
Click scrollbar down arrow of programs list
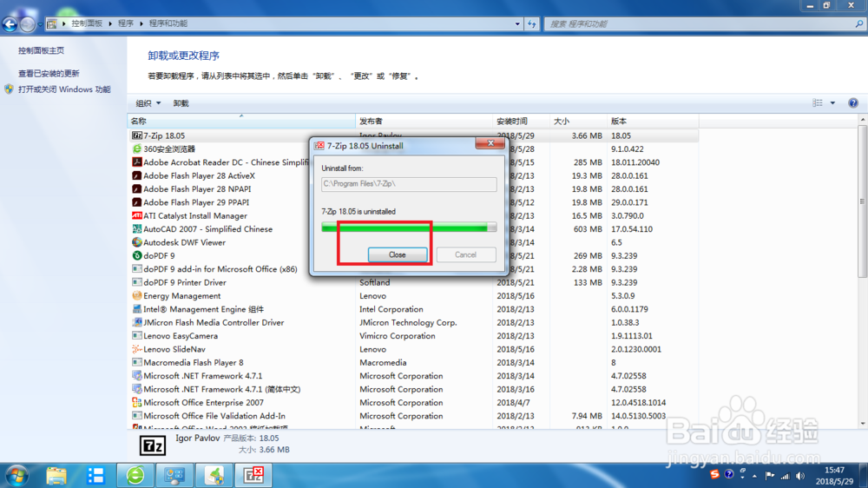click(x=863, y=424)
